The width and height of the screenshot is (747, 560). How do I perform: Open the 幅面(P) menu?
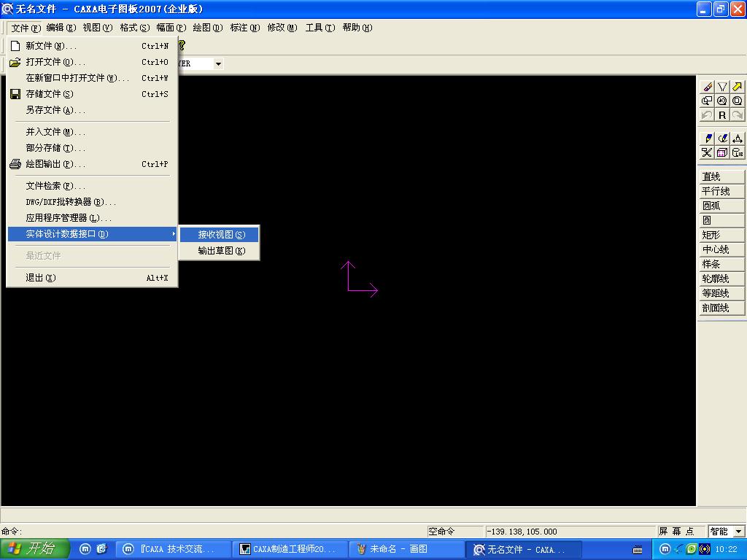click(x=171, y=28)
